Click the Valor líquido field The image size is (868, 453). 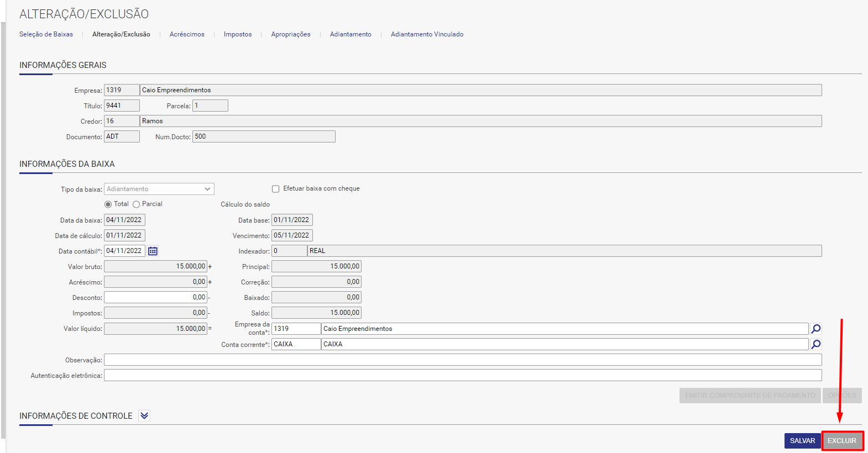coord(155,329)
